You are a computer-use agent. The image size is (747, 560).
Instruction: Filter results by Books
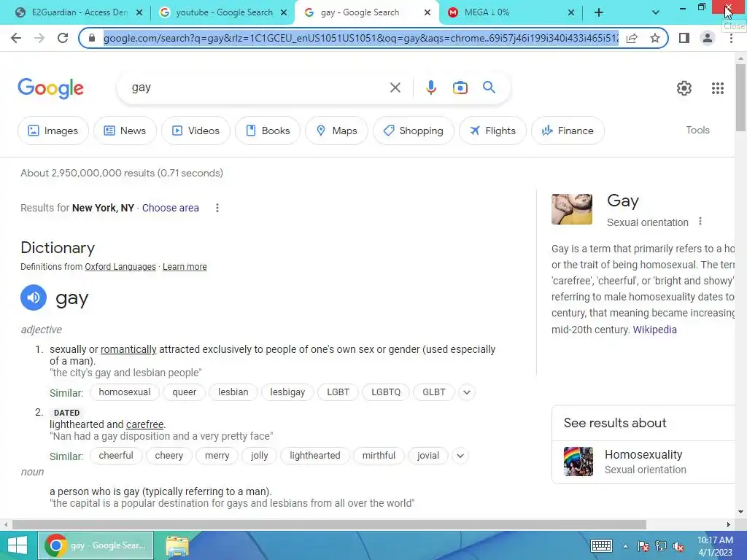tap(268, 131)
